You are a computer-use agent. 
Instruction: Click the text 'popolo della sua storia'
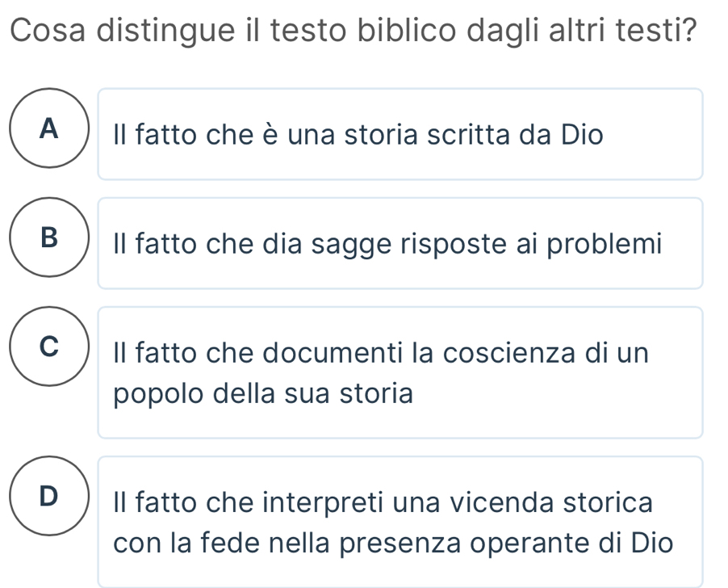coord(264,394)
